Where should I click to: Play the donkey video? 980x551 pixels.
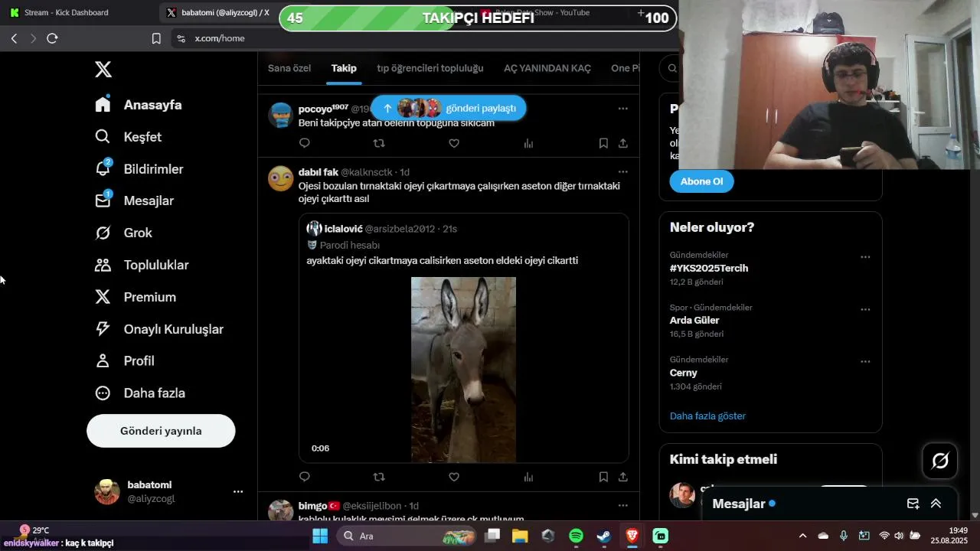pos(463,370)
